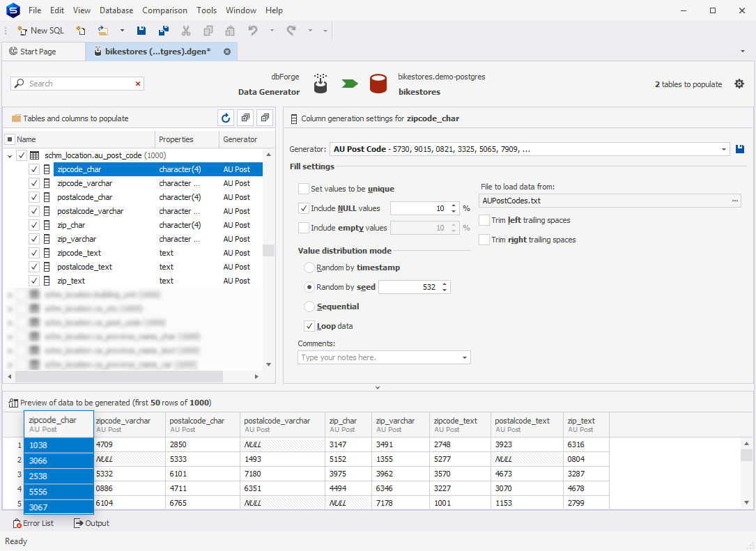Open the tab list dropdown arrow
The height and width of the screenshot is (551, 756).
[x=743, y=52]
